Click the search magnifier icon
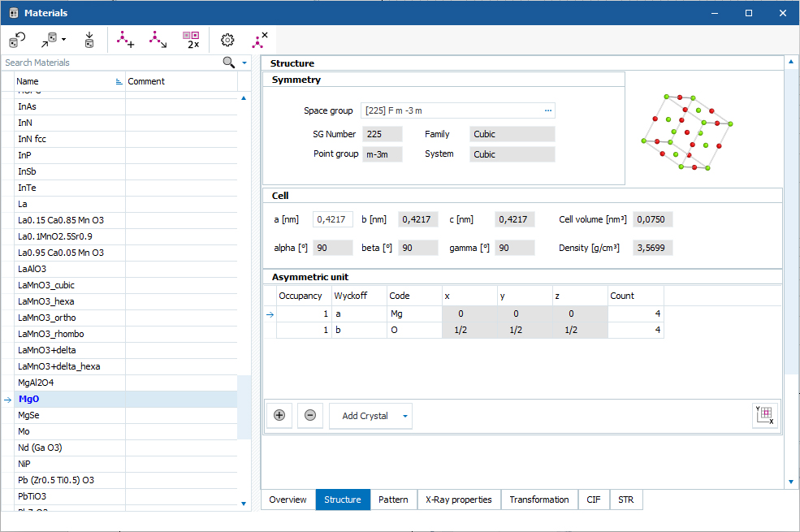Screen dimensions: 800x532 tap(228, 63)
